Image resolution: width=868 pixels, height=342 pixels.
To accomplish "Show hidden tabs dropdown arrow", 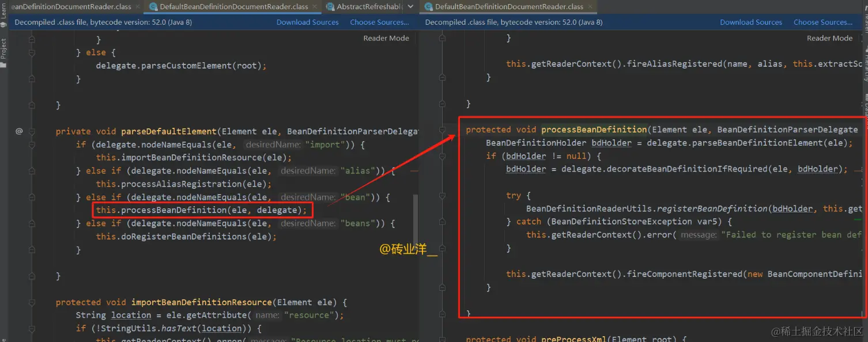I will [410, 7].
